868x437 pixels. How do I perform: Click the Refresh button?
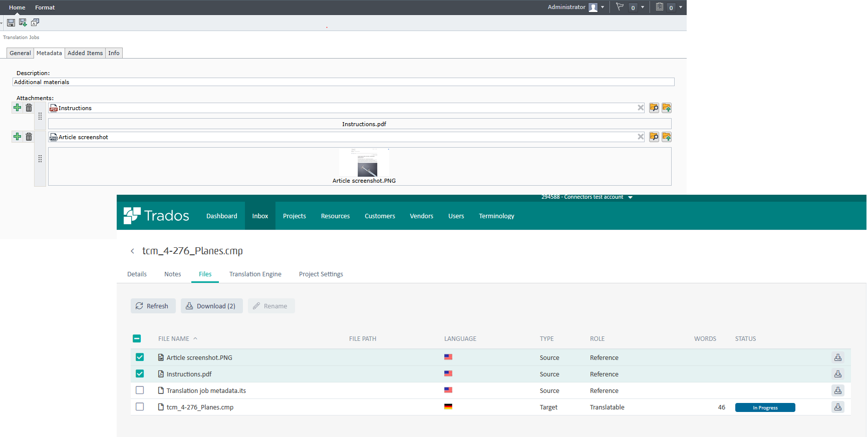pos(153,306)
